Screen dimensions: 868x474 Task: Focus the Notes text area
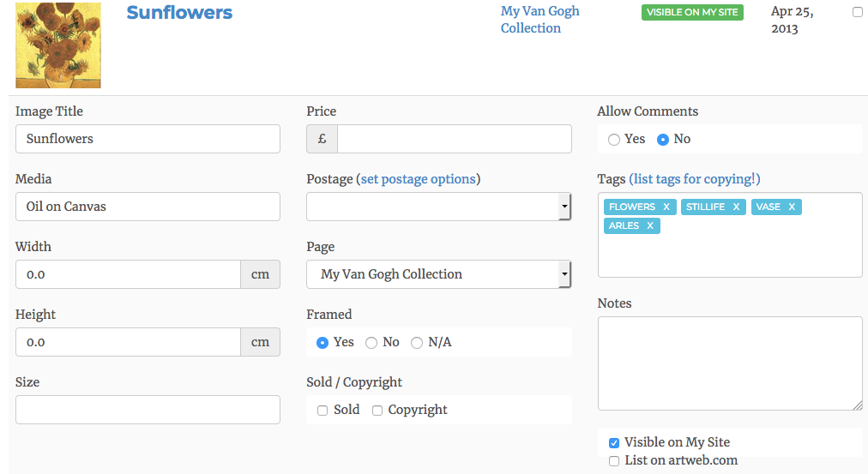click(730, 363)
